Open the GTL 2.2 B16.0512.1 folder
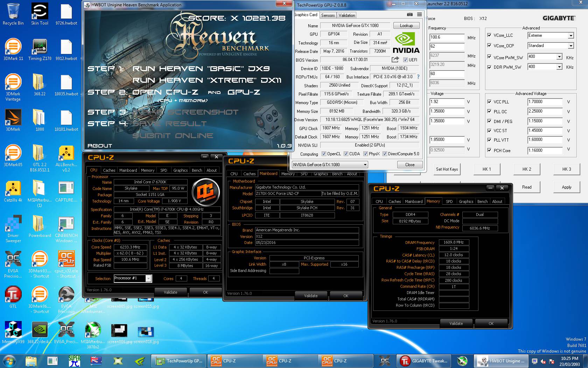 click(x=40, y=158)
